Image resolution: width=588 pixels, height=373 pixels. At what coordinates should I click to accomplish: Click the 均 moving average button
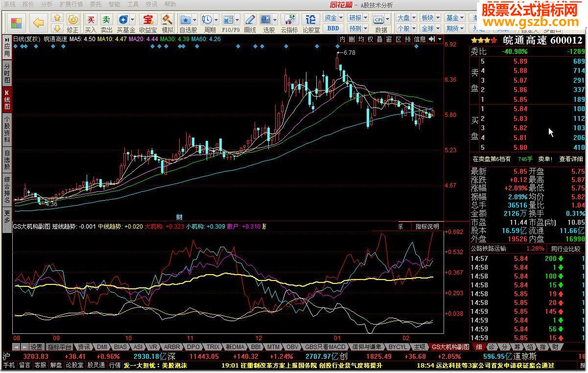(361, 39)
